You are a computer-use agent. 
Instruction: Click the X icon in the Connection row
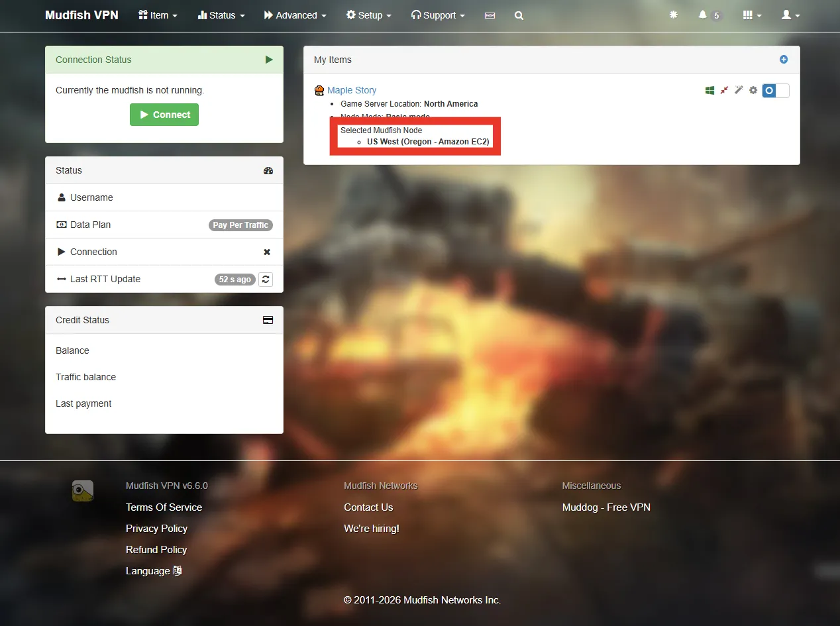[x=267, y=252]
